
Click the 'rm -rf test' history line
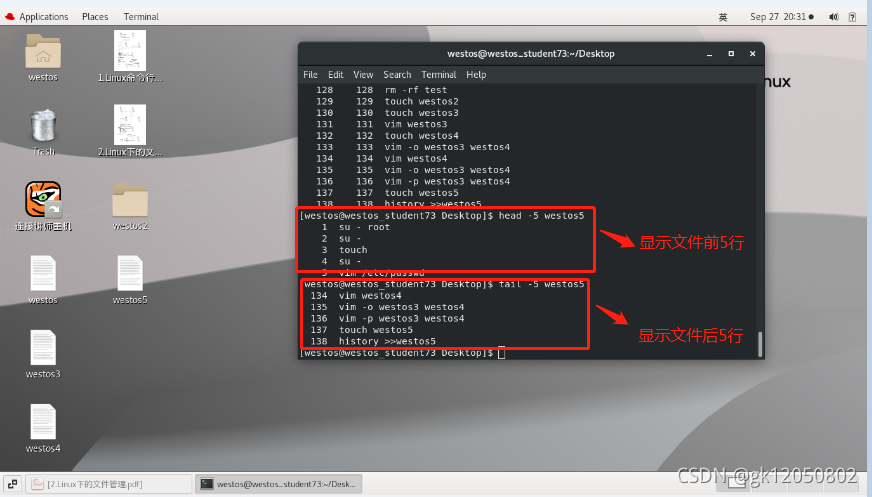coord(416,90)
